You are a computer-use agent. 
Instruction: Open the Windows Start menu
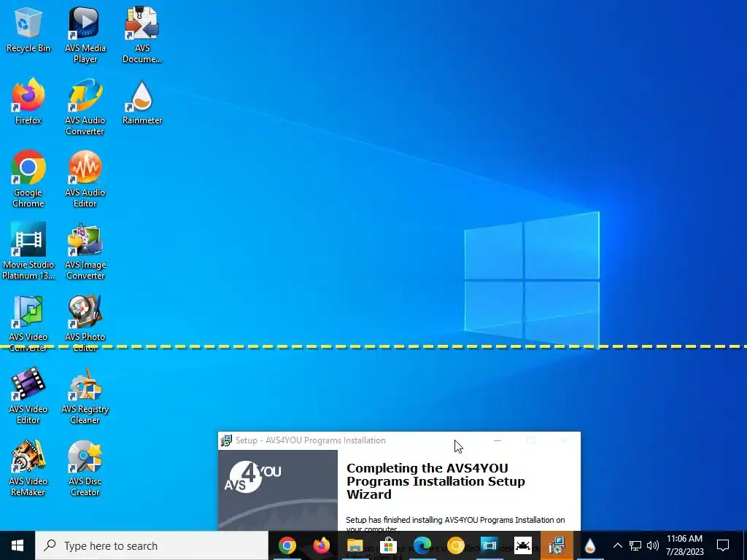(18, 545)
